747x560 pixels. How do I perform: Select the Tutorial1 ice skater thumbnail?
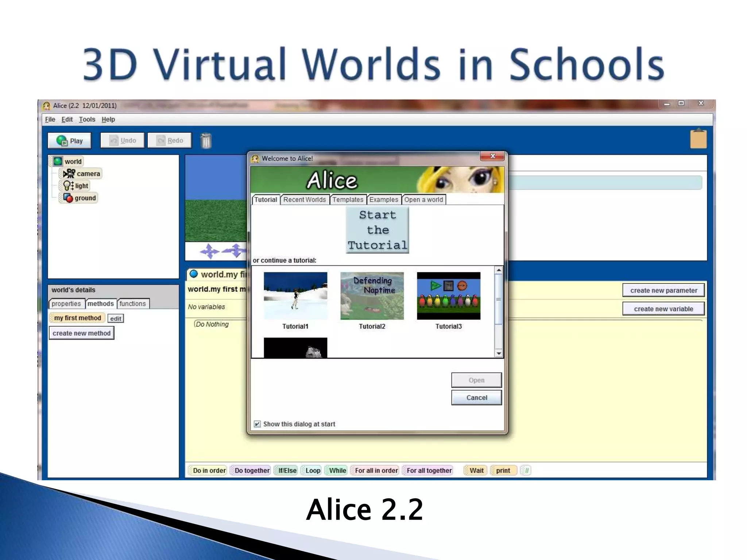pos(295,296)
